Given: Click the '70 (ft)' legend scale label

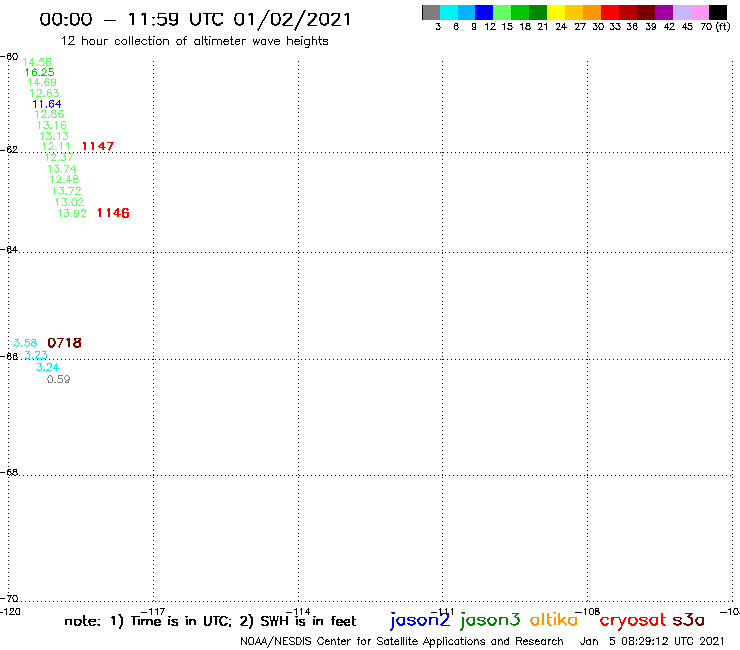Looking at the screenshot, I should (x=715, y=27).
